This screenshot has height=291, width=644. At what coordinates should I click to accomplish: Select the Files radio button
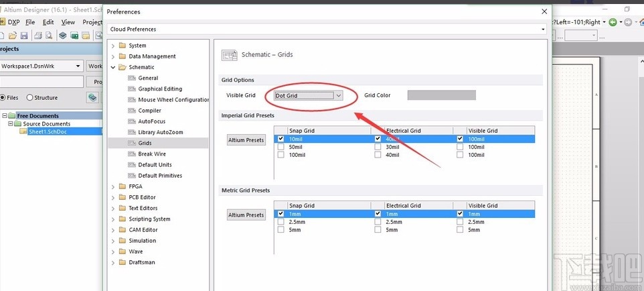point(3,97)
